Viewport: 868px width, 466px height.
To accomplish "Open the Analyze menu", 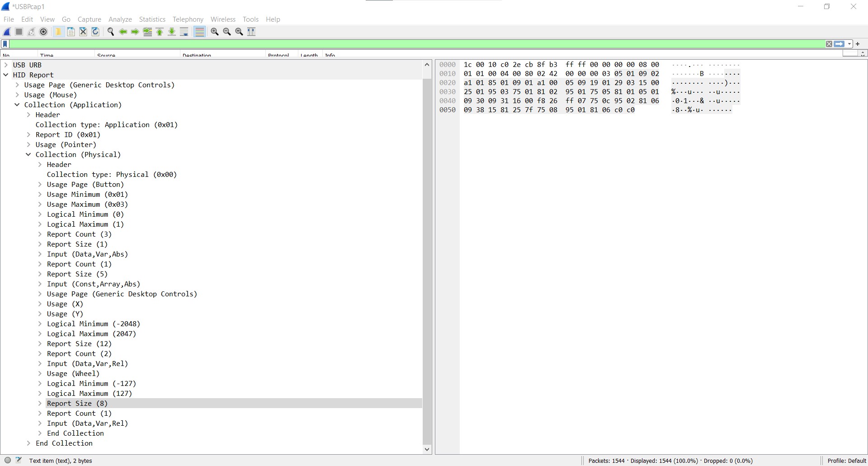I will pyautogui.click(x=120, y=19).
